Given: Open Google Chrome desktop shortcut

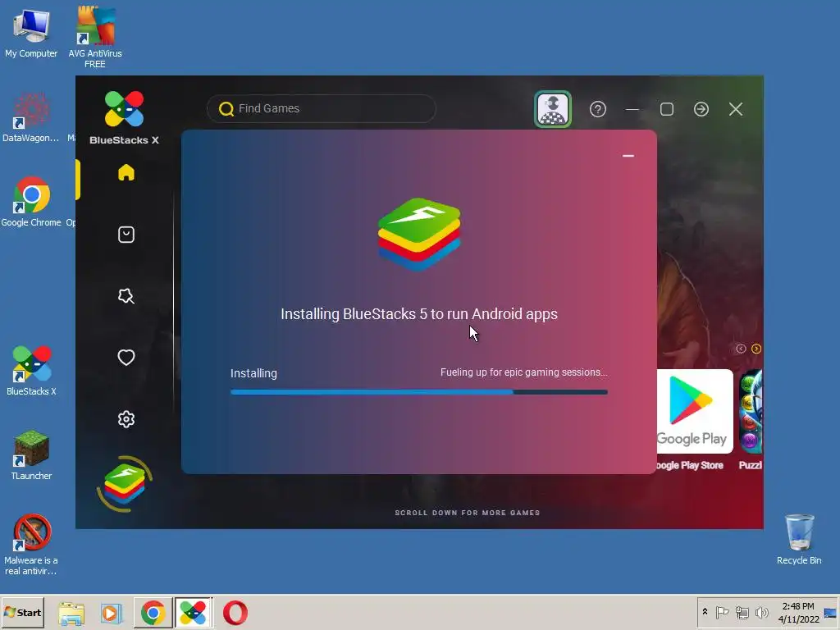Looking at the screenshot, I should tap(31, 202).
